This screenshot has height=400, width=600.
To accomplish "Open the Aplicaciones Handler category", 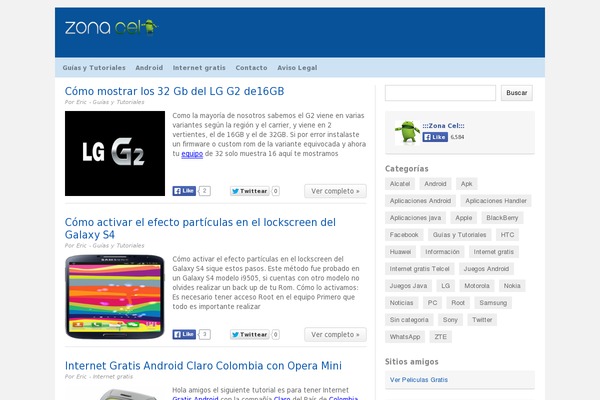I will pyautogui.click(x=496, y=201).
